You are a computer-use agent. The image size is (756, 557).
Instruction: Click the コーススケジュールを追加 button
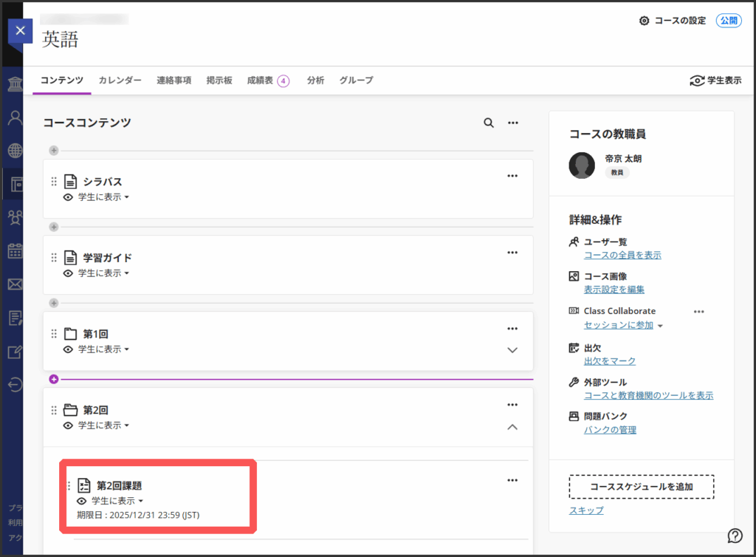[x=641, y=487]
